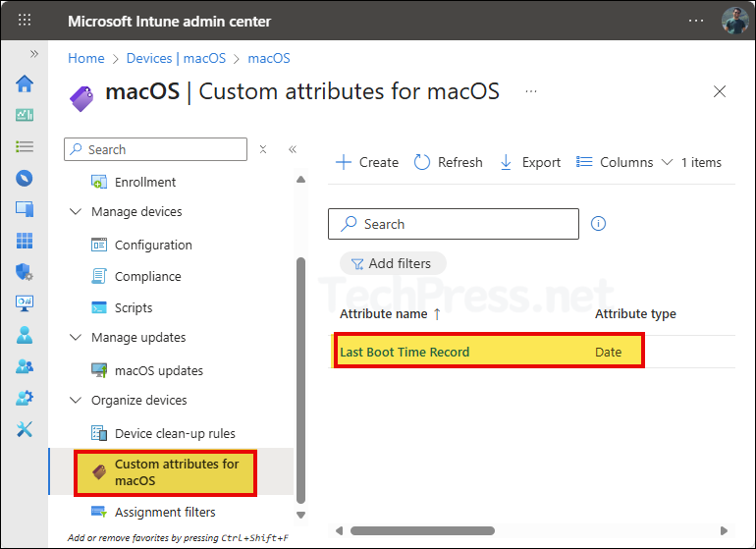This screenshot has height=549, width=756.
Task: Open Endpoint security shield icon
Action: (25, 272)
